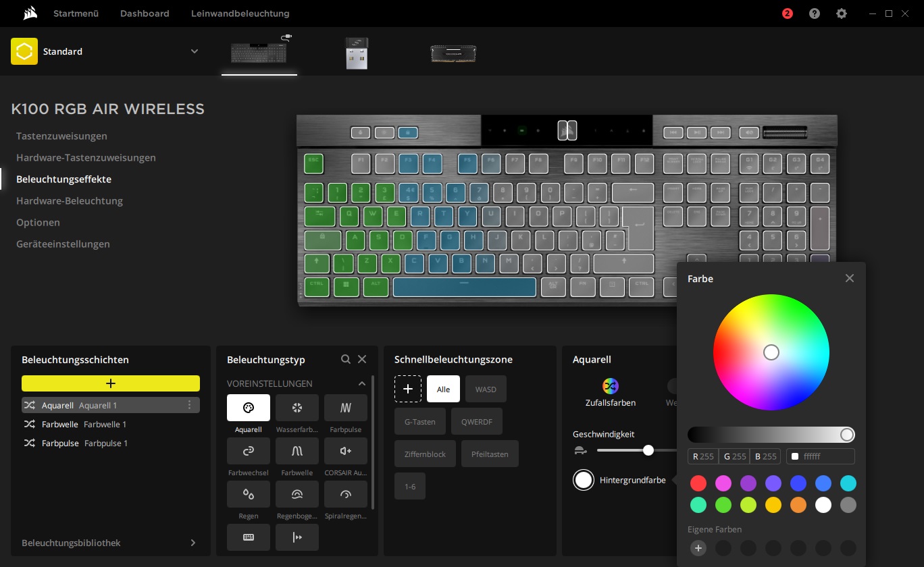Select the Aquarell 1 lighting layer
This screenshot has width=924, height=567.
pos(111,405)
